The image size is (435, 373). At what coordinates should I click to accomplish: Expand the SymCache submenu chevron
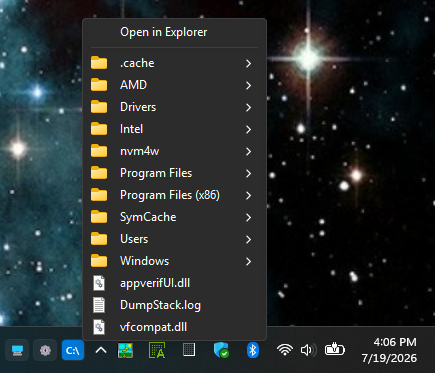(x=248, y=217)
